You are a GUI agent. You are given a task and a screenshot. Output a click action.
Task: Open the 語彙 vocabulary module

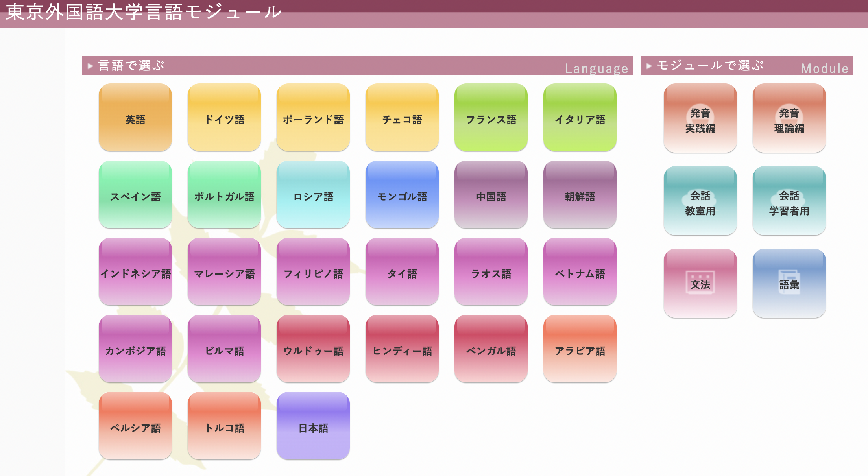789,283
